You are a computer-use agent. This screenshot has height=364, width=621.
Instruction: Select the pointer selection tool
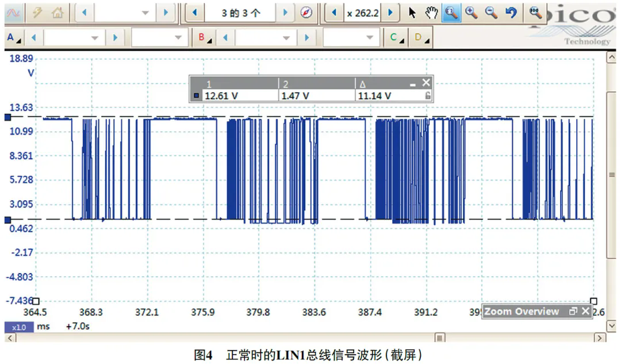[412, 13]
